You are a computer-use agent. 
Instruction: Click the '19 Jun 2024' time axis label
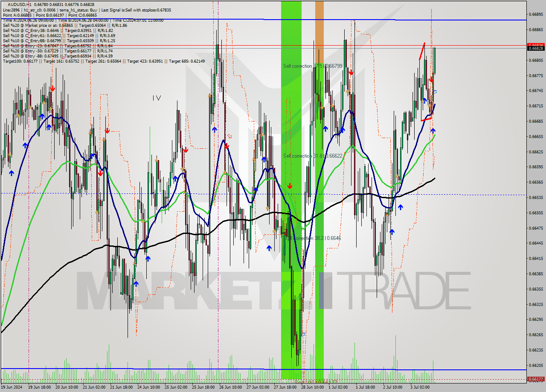(11, 387)
